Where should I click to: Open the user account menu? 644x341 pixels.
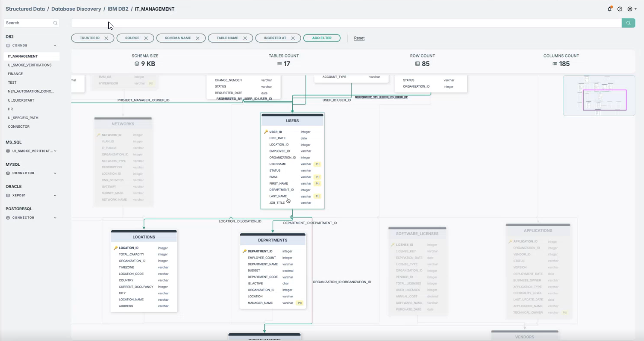(x=632, y=9)
